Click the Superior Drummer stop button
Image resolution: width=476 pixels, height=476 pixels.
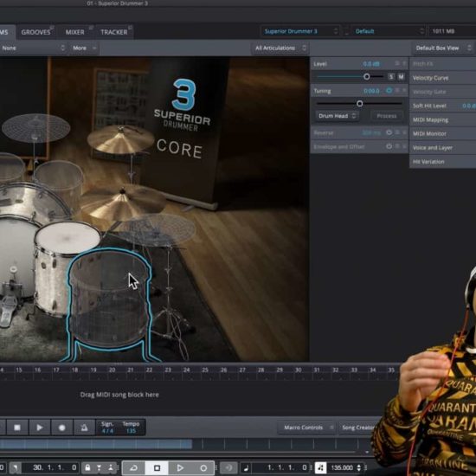[x=17, y=428]
